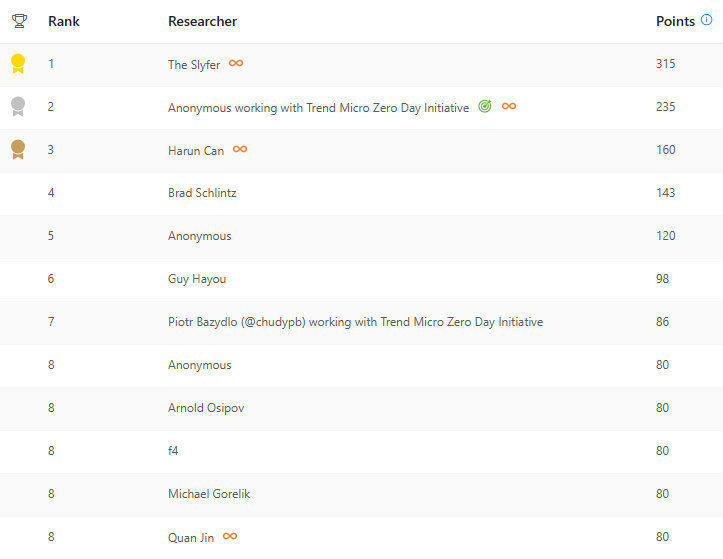Click the bronze medal ribbon icon
Image resolution: width=723 pixels, height=559 pixels.
click(17, 150)
